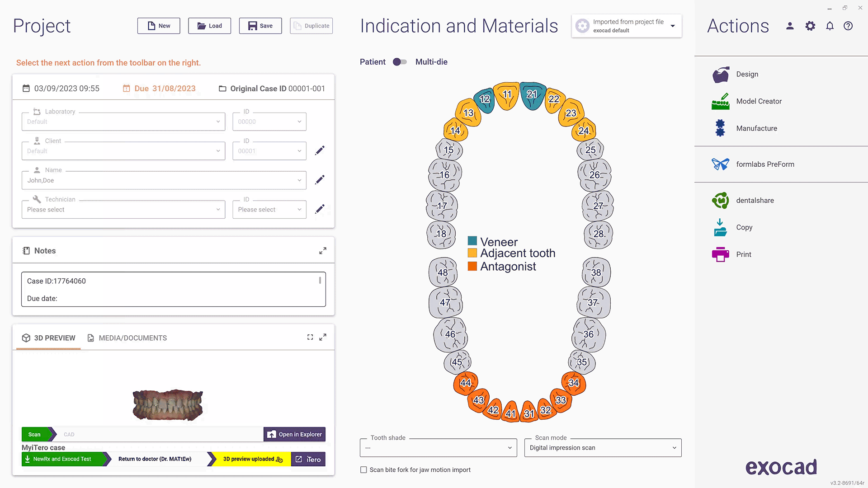Click the Print action icon
The image size is (868, 488).
click(720, 254)
